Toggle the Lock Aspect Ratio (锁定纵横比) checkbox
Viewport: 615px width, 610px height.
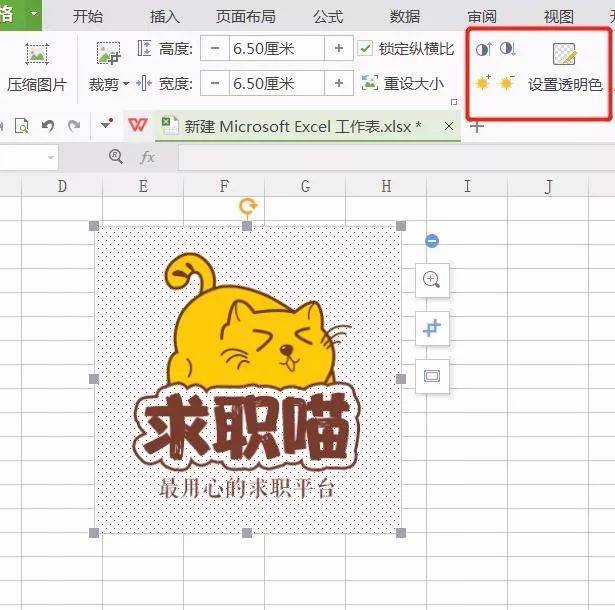point(365,48)
